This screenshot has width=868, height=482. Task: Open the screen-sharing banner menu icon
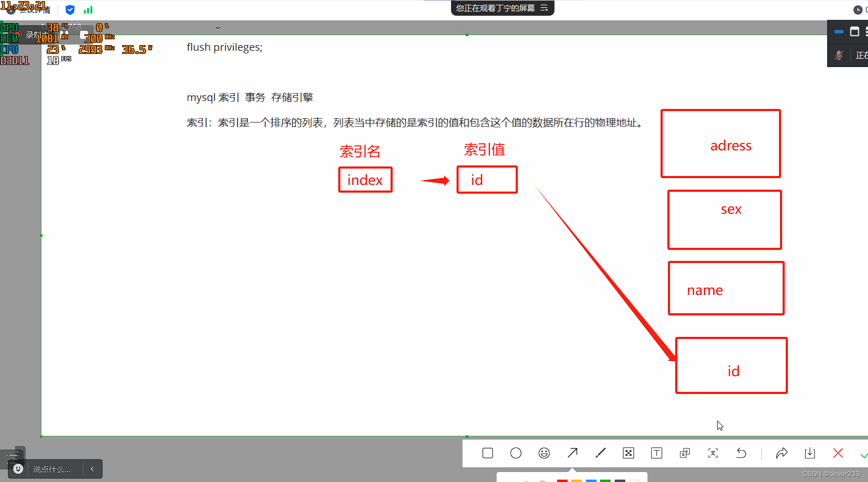coord(544,8)
